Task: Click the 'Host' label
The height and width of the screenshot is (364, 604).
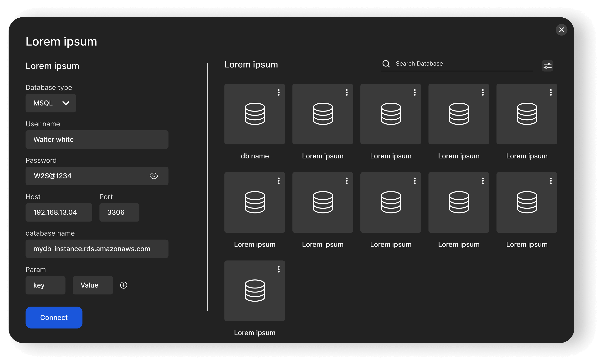Action: [x=33, y=197]
